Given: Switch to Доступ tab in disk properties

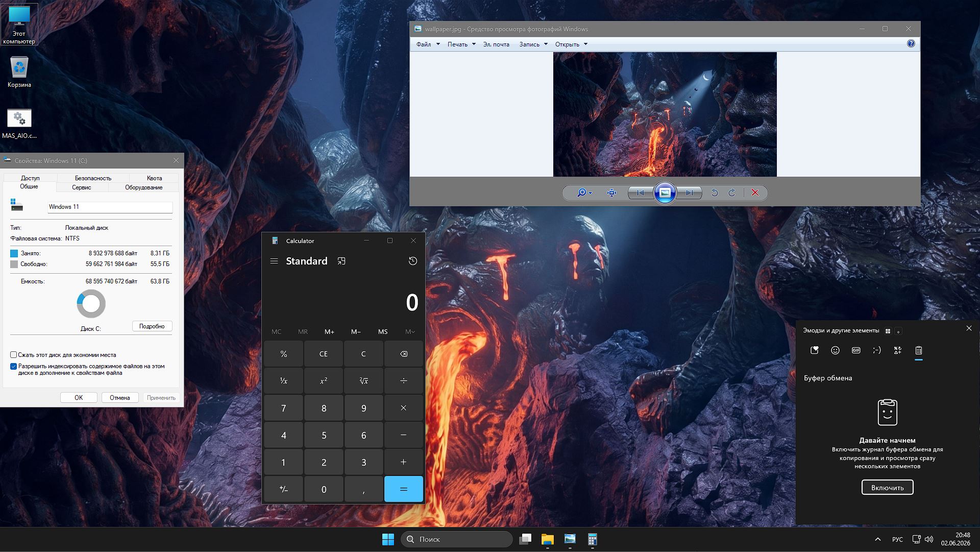Looking at the screenshot, I should [x=30, y=178].
